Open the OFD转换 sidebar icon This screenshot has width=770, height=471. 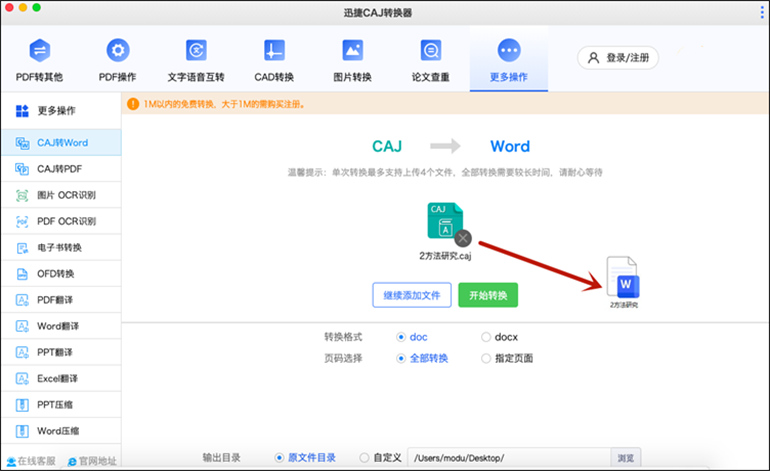click(x=22, y=274)
